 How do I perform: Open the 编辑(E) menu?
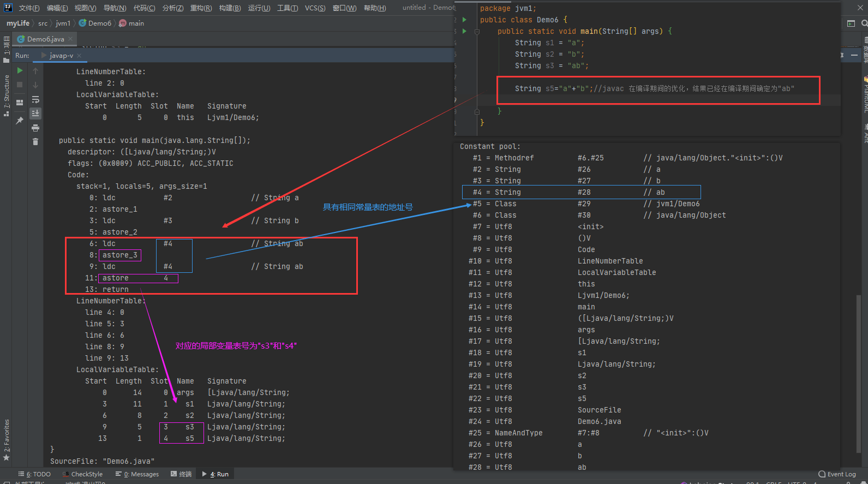pyautogui.click(x=57, y=8)
